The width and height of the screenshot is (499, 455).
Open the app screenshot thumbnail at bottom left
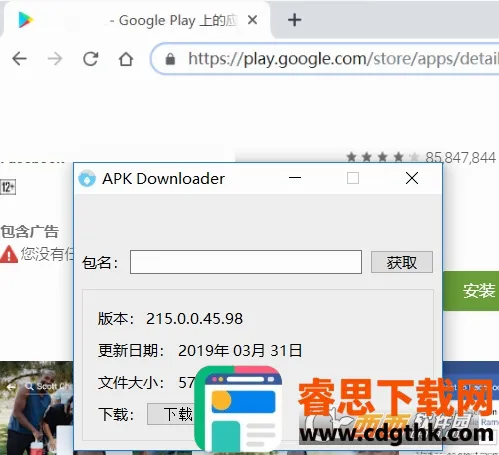[x=36, y=407]
